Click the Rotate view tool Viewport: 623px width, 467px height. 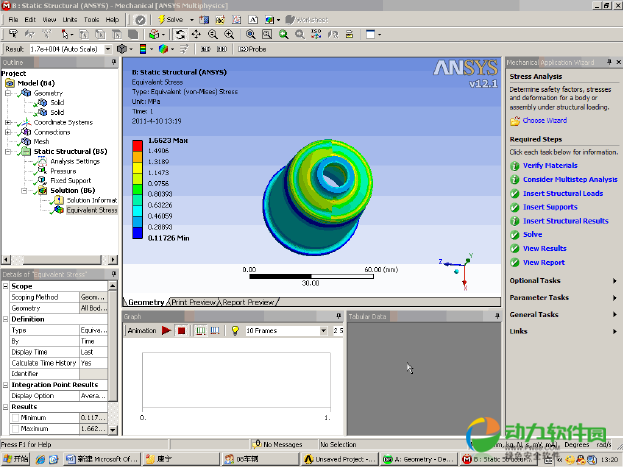coord(180,35)
